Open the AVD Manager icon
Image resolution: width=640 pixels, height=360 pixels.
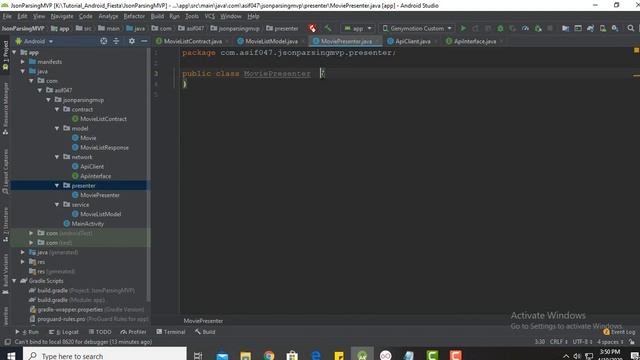pos(602,28)
